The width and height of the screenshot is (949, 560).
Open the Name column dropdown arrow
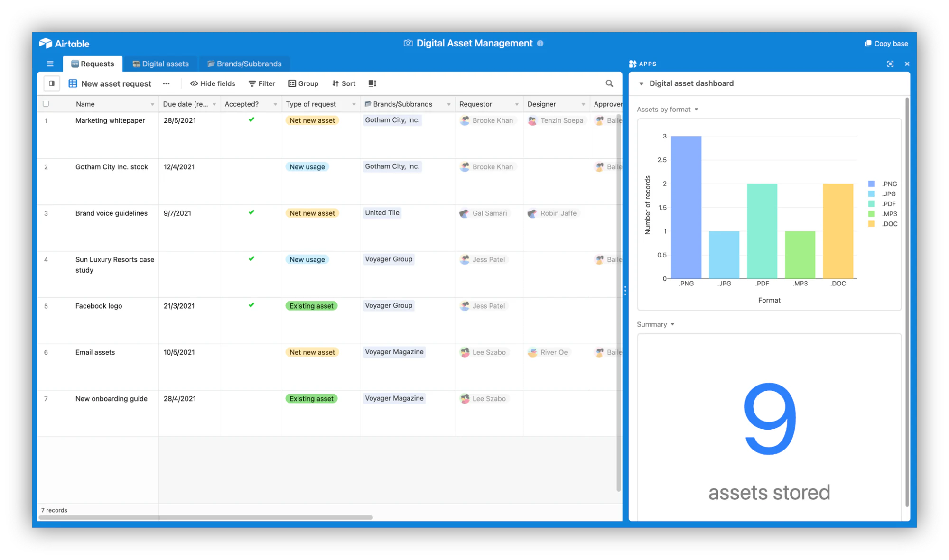[x=152, y=104]
